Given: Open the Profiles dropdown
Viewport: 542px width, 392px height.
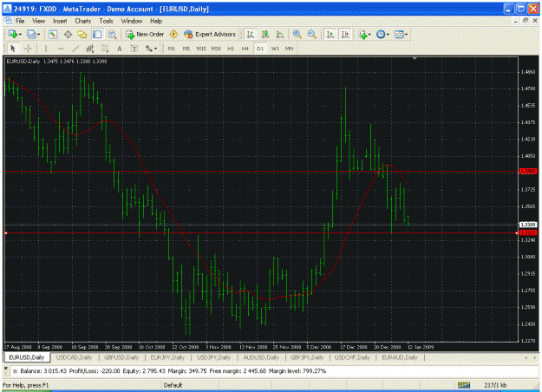Looking at the screenshot, I should click(34, 34).
